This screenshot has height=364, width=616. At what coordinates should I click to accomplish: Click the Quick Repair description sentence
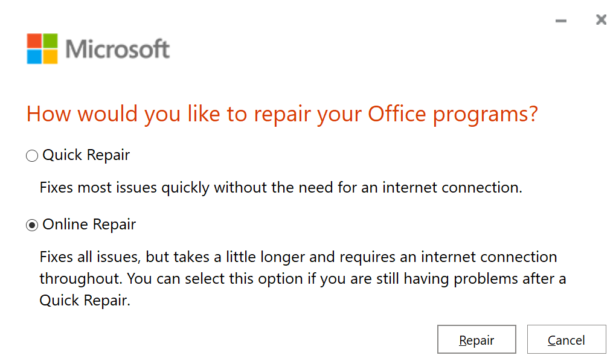(281, 187)
